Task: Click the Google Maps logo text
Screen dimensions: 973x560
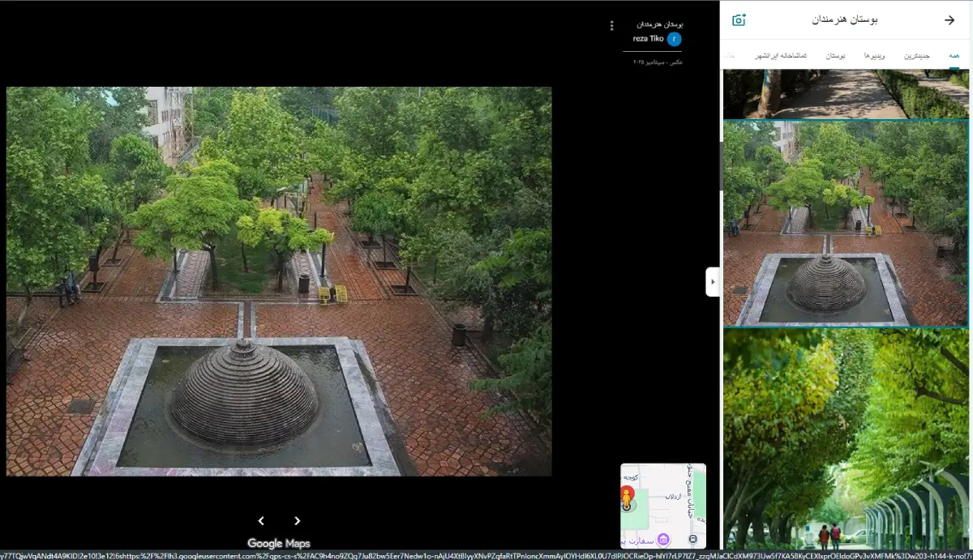Action: (x=278, y=544)
